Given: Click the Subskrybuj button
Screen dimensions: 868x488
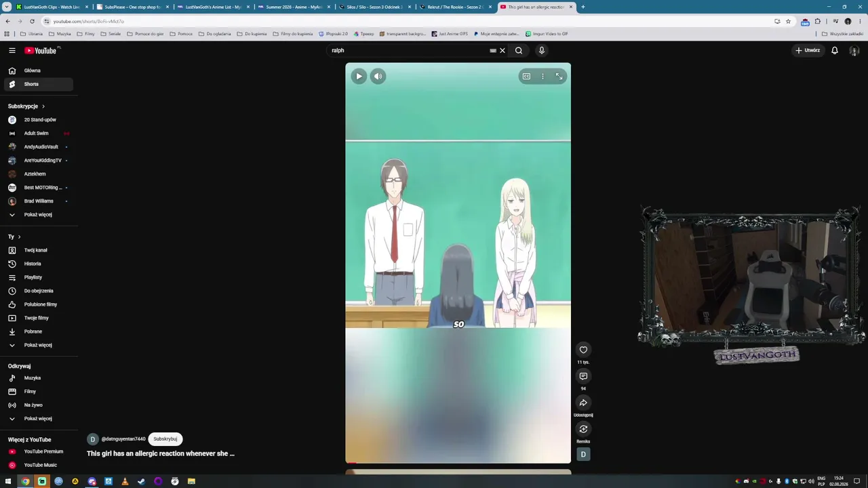Looking at the screenshot, I should (x=165, y=439).
